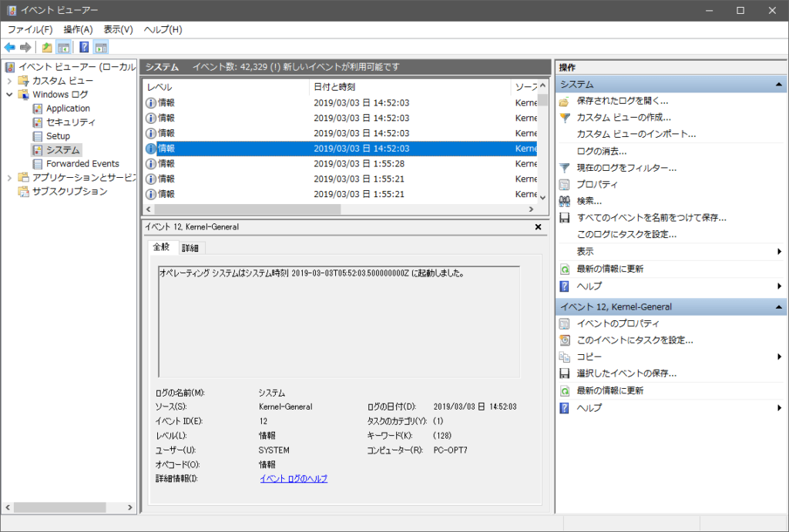Click すべてのイベントを名前をつけて保存 action

coord(651,218)
